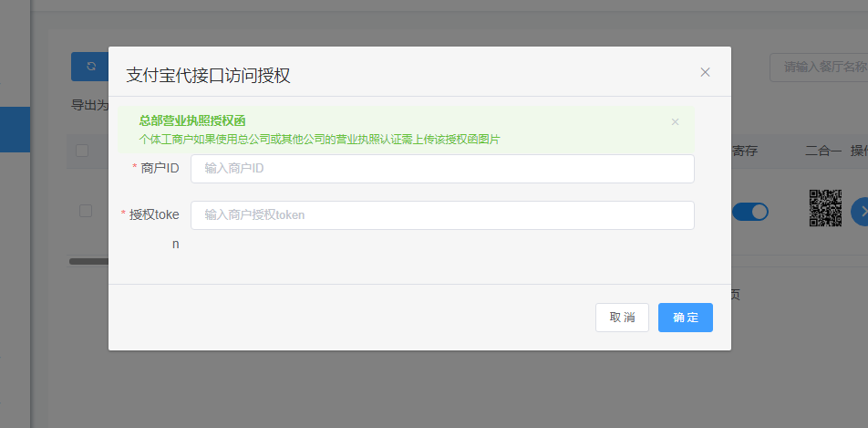The width and height of the screenshot is (868, 428).
Task: Click the dialog title 支付宝代接口访问授权
Action: click(x=208, y=75)
